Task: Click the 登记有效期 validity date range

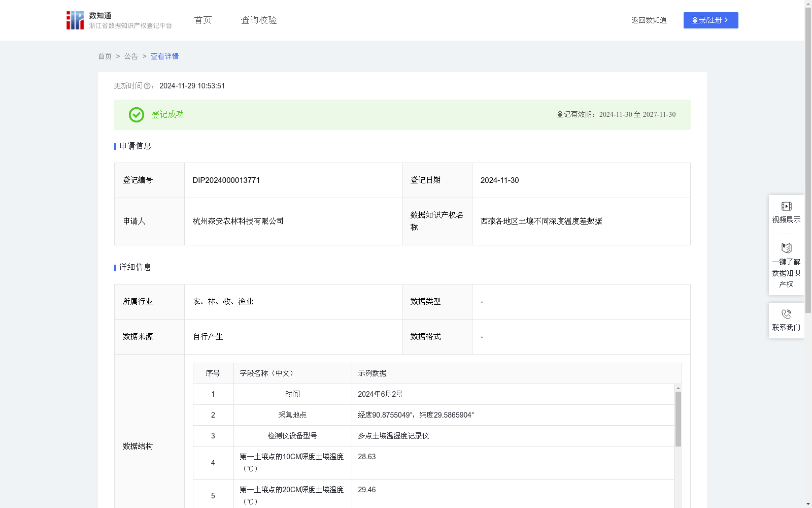Action: point(637,115)
